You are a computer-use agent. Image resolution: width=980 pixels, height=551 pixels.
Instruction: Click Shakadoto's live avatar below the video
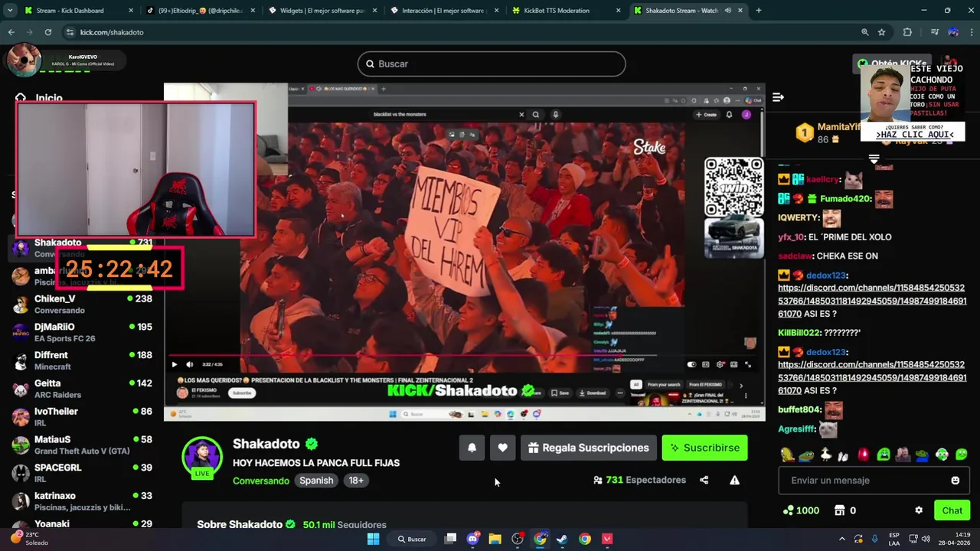[x=201, y=457]
